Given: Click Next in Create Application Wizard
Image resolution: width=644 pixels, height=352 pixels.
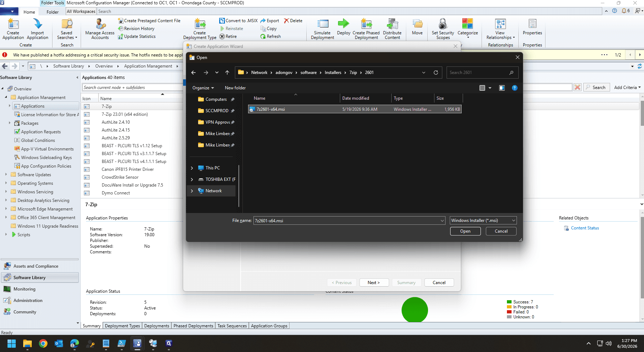Looking at the screenshot, I should pos(374,283).
